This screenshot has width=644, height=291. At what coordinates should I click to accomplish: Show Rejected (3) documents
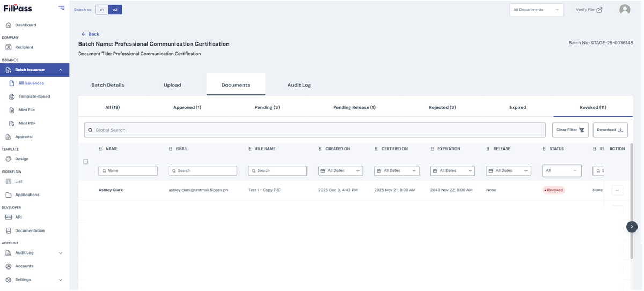coord(442,107)
